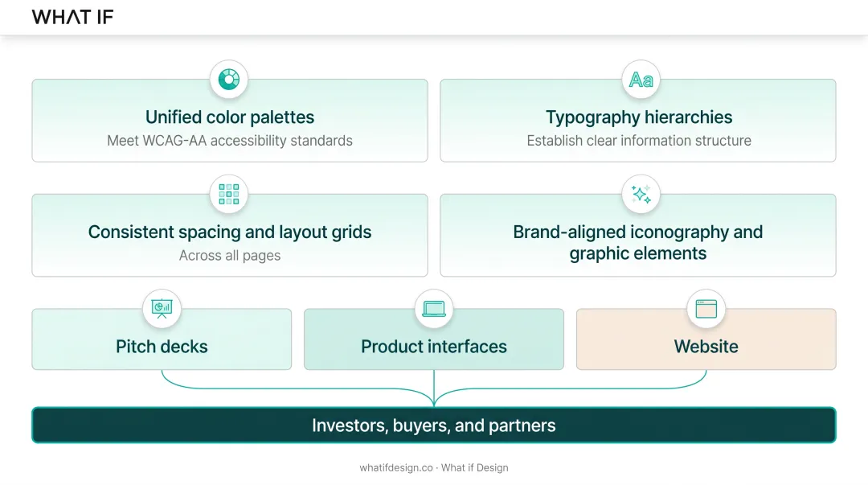Screen dimensions: 868x485
Task: Click the WHAT IF logo
Action: click(72, 17)
